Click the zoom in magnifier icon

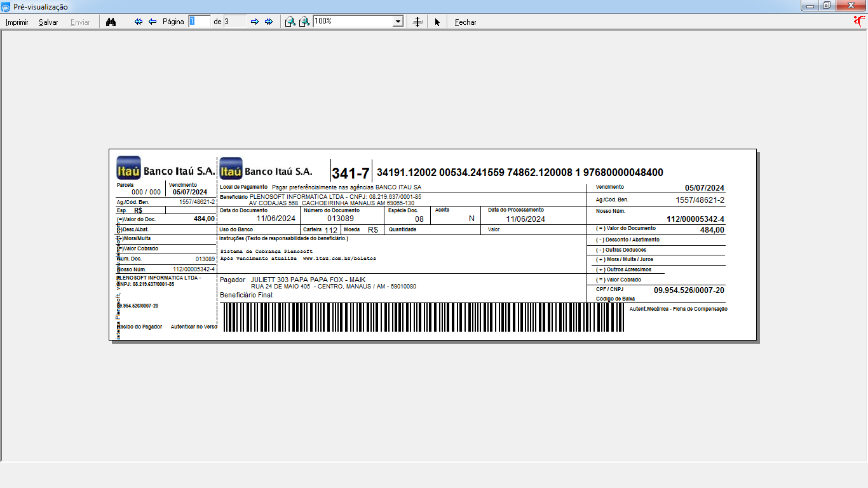(304, 22)
